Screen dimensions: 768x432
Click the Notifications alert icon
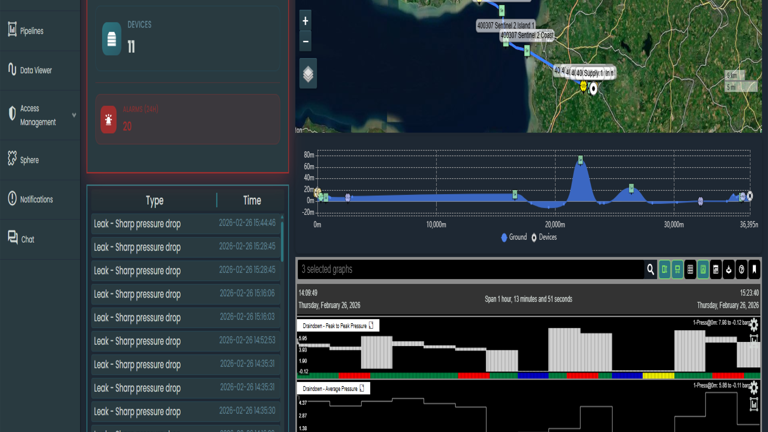[x=12, y=199]
